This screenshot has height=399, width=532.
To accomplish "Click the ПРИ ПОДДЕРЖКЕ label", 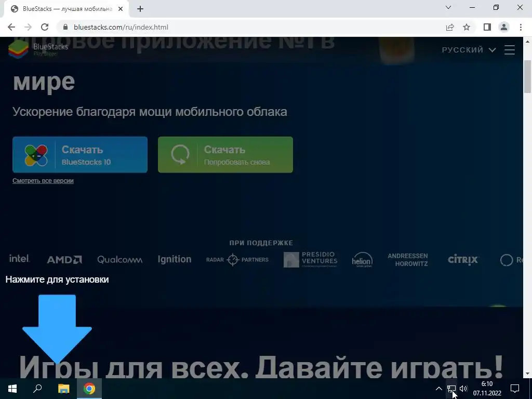I will [261, 243].
